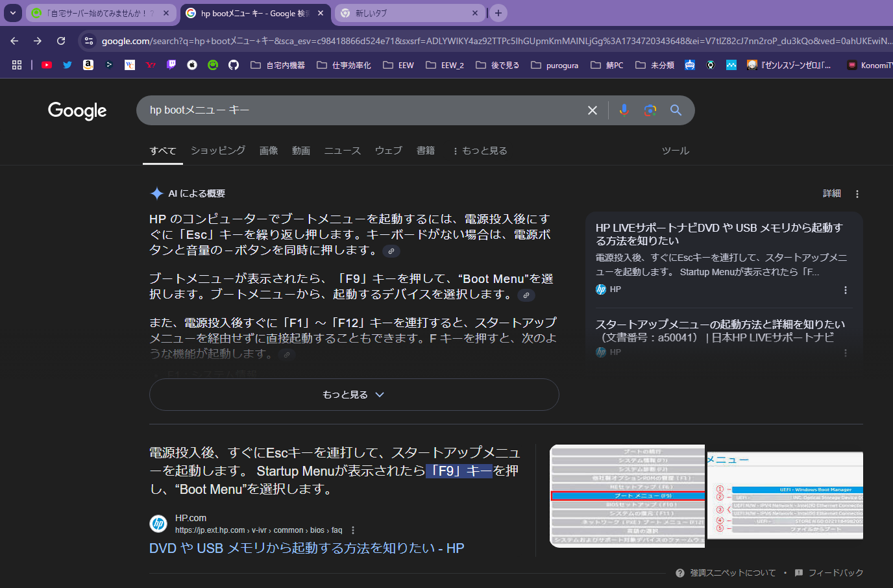Open the 鯖PC bookmark folder
The height and width of the screenshot is (588, 893).
pyautogui.click(x=607, y=65)
